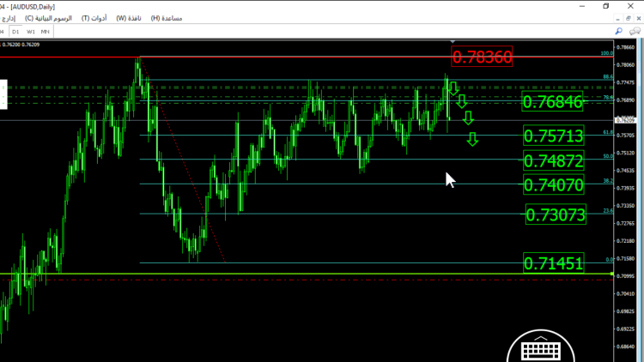Select the green 0.71451 price label
This screenshot has height=362, width=644.
click(x=554, y=262)
